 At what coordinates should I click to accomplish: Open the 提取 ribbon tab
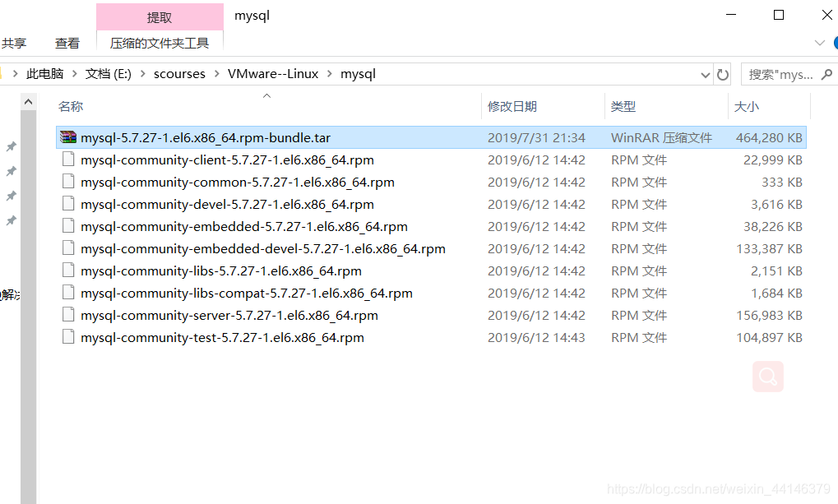160,17
